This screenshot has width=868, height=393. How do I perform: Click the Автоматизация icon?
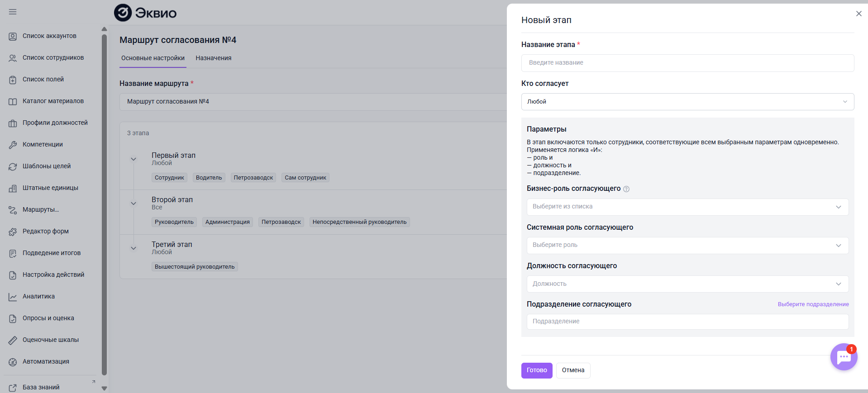[x=13, y=362]
